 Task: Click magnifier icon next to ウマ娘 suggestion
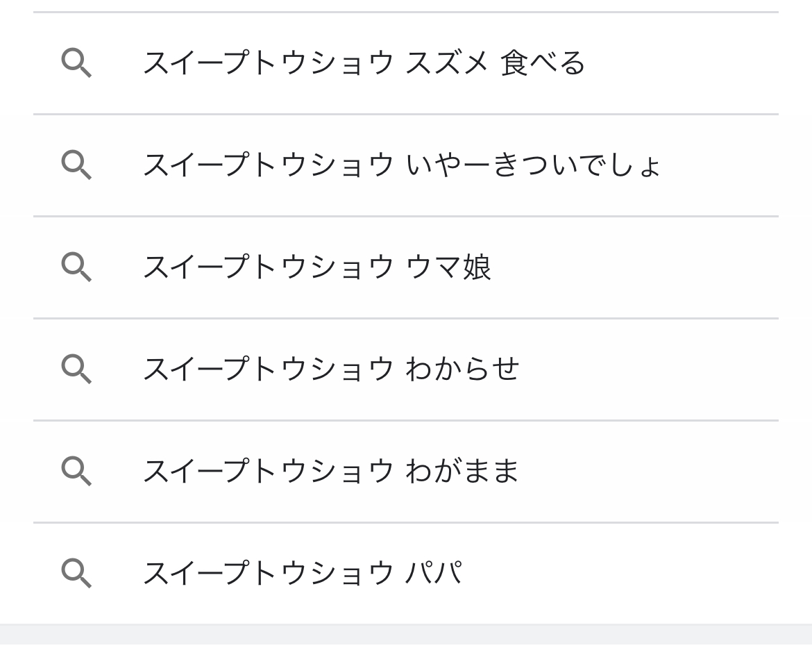(x=76, y=267)
